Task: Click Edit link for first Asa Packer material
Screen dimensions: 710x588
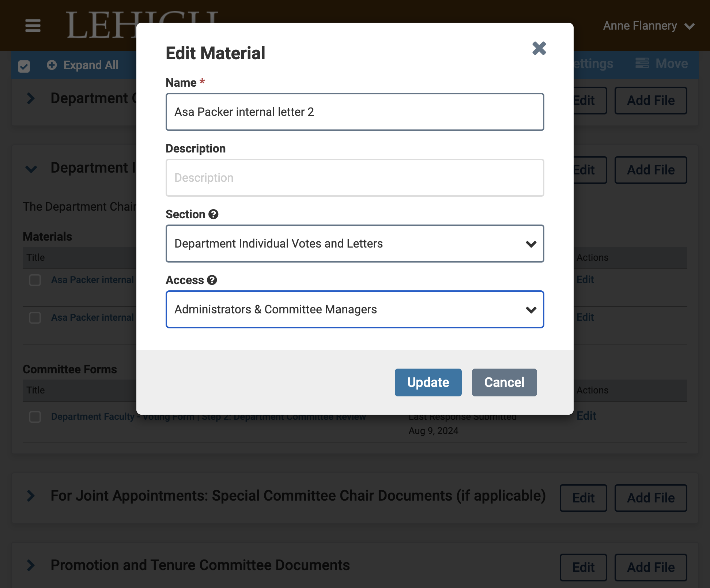Action: coord(585,280)
